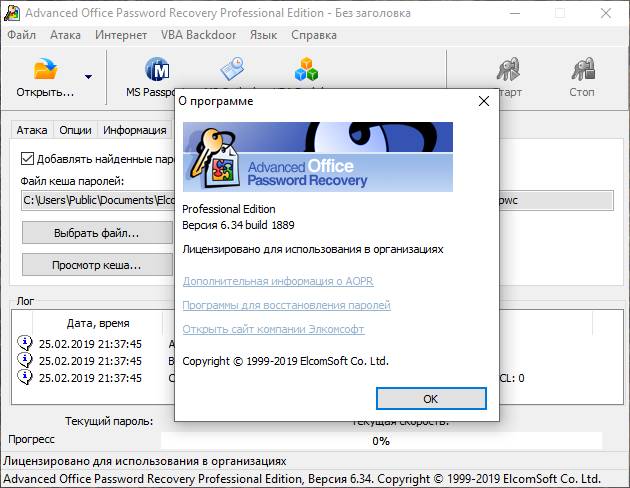The height and width of the screenshot is (488, 630).
Task: Click the Текущий пароль label
Action: pos(109,421)
